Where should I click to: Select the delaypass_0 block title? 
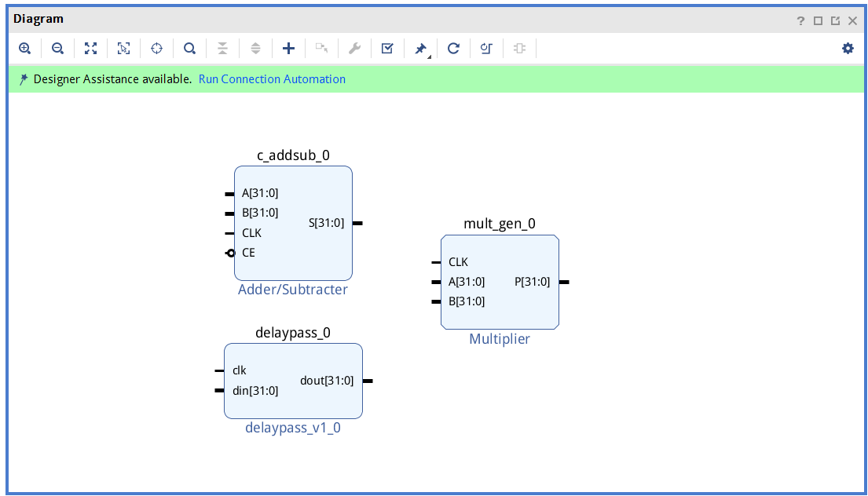click(x=293, y=333)
